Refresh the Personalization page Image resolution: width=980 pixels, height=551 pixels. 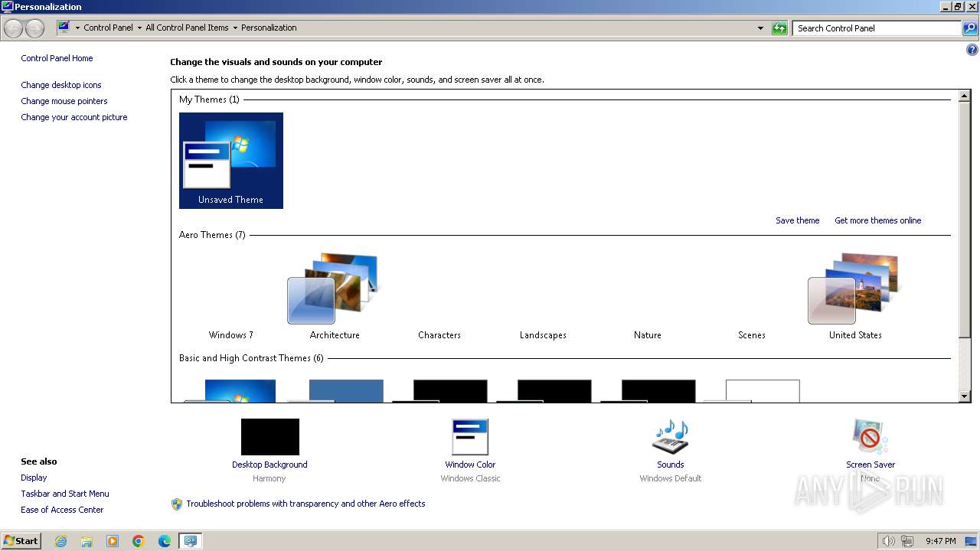tap(779, 28)
